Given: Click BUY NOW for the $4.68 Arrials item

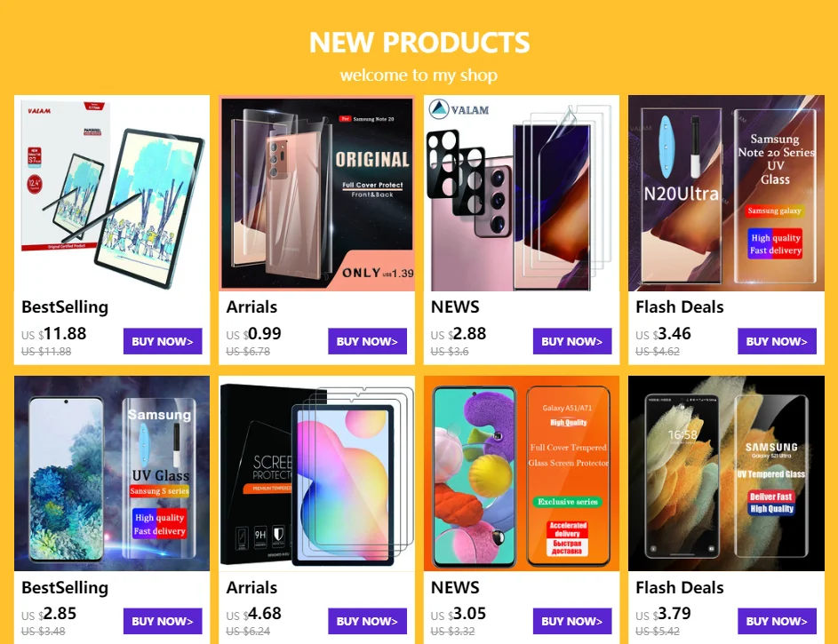Looking at the screenshot, I should pyautogui.click(x=367, y=621).
